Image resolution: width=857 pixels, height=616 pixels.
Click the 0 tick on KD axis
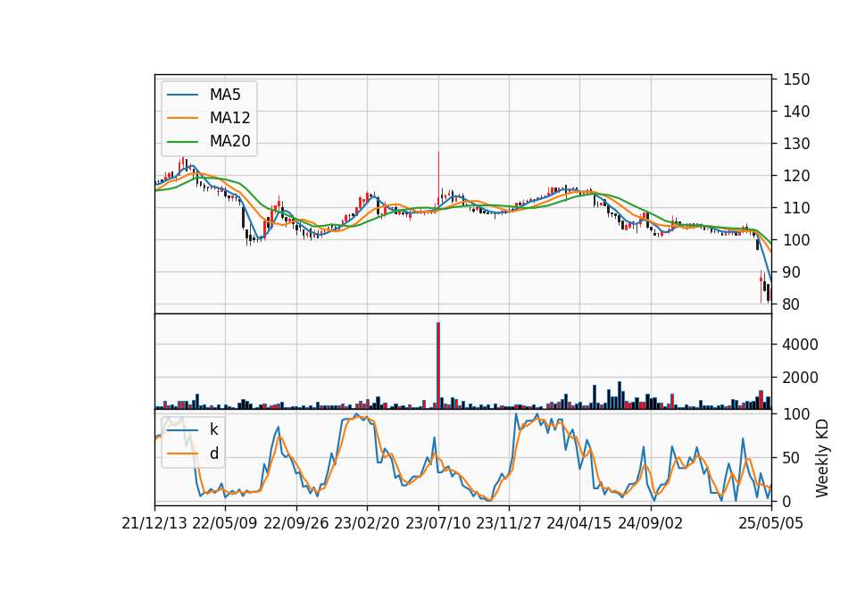point(787,501)
